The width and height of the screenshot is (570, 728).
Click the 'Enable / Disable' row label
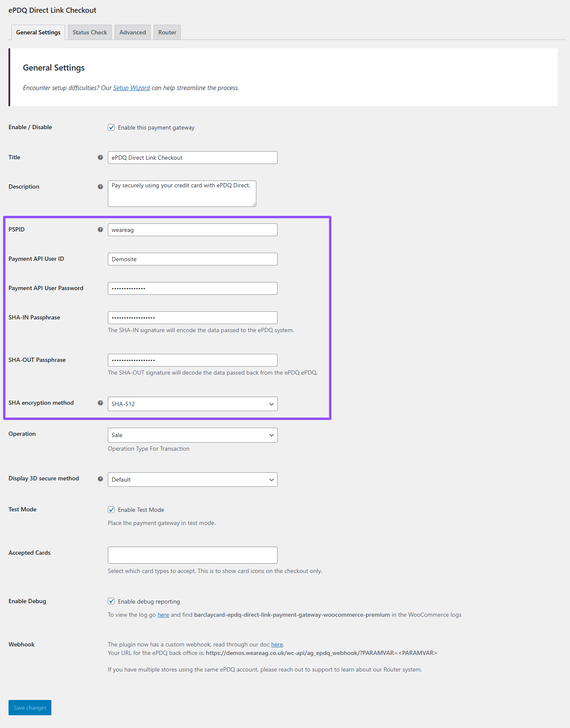[30, 127]
